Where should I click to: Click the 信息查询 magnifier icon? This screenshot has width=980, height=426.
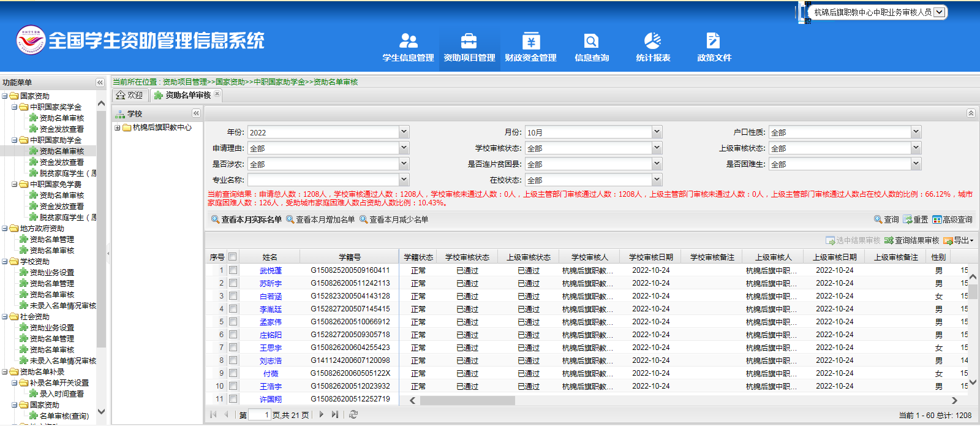pos(591,41)
